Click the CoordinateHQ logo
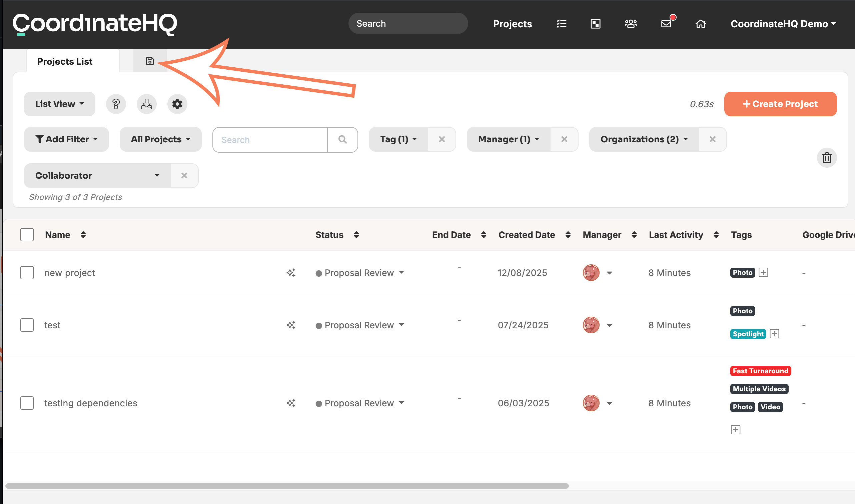This screenshot has width=855, height=504. pyautogui.click(x=95, y=24)
